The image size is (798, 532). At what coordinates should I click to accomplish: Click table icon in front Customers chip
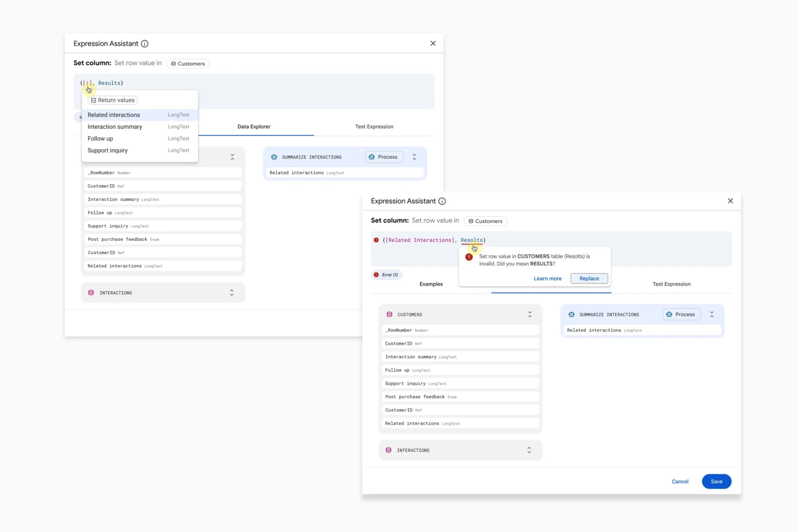coord(471,221)
